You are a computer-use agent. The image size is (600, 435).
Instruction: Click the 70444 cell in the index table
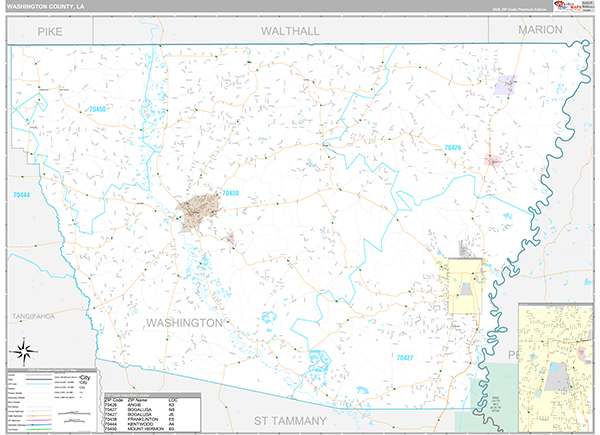click(x=111, y=424)
